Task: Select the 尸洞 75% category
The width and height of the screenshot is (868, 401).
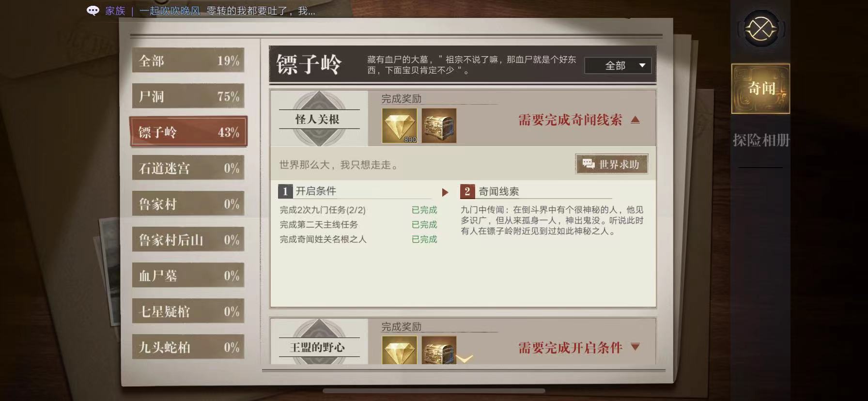Action: (x=188, y=96)
